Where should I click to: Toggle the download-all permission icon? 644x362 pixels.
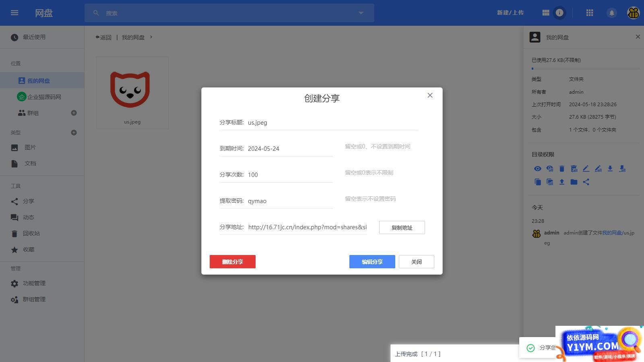[x=622, y=169]
